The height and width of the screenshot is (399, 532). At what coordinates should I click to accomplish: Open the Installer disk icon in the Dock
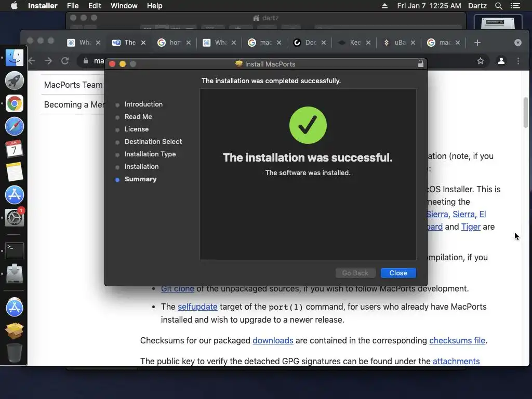(x=14, y=273)
